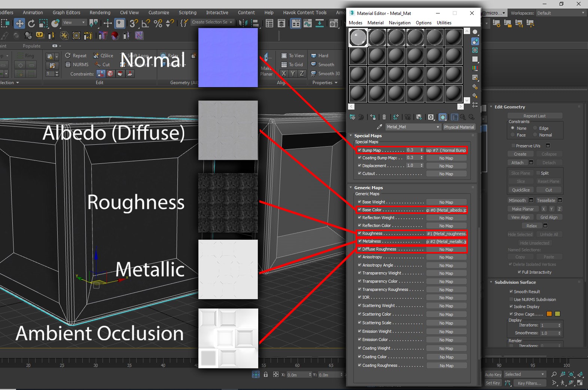Toggle the Smooth Result checkbox
The height and width of the screenshot is (390, 588).
[511, 291]
